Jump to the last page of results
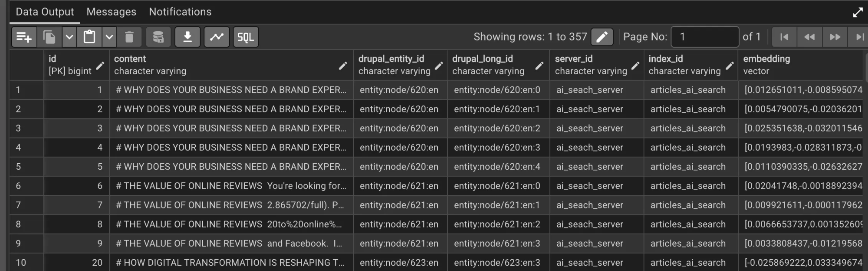868x271 pixels. click(x=861, y=37)
